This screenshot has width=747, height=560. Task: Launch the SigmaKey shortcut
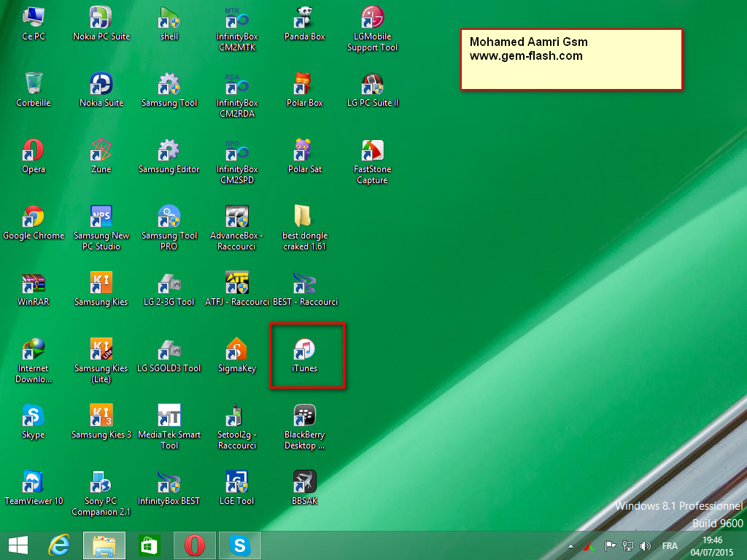tap(237, 355)
